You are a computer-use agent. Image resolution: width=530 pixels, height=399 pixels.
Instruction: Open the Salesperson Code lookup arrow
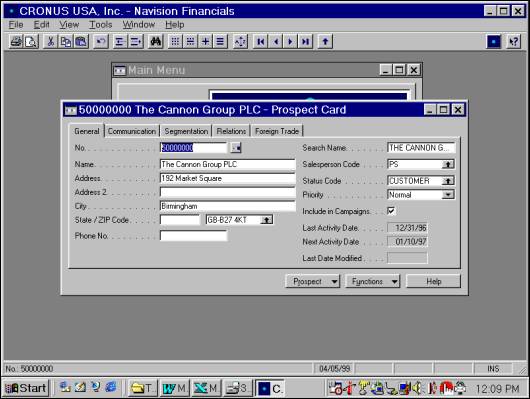pos(448,164)
